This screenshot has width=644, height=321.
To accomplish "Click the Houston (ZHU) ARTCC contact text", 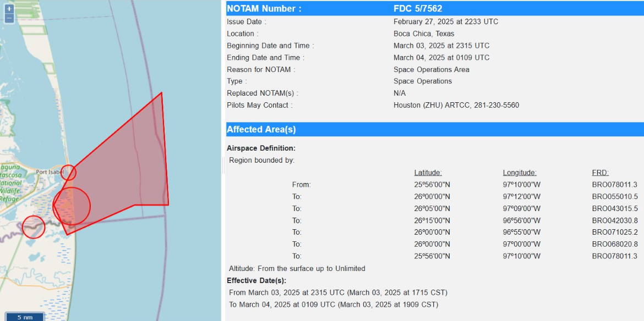I will click(x=456, y=106).
